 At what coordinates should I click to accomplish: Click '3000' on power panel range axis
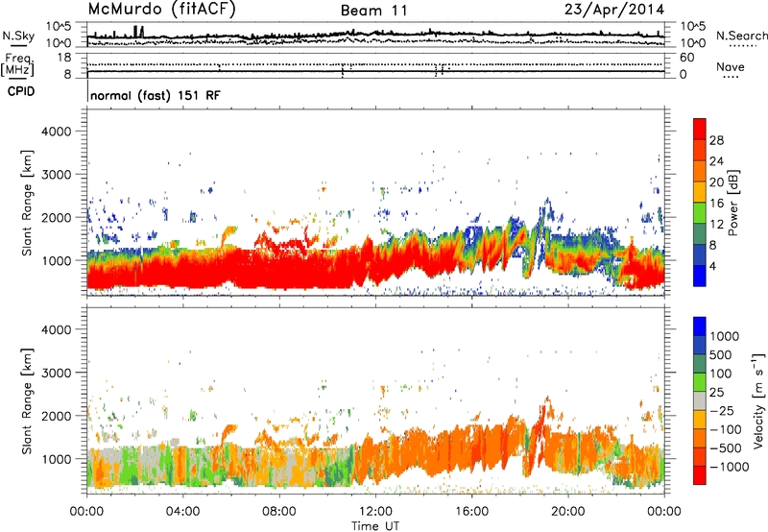point(56,175)
